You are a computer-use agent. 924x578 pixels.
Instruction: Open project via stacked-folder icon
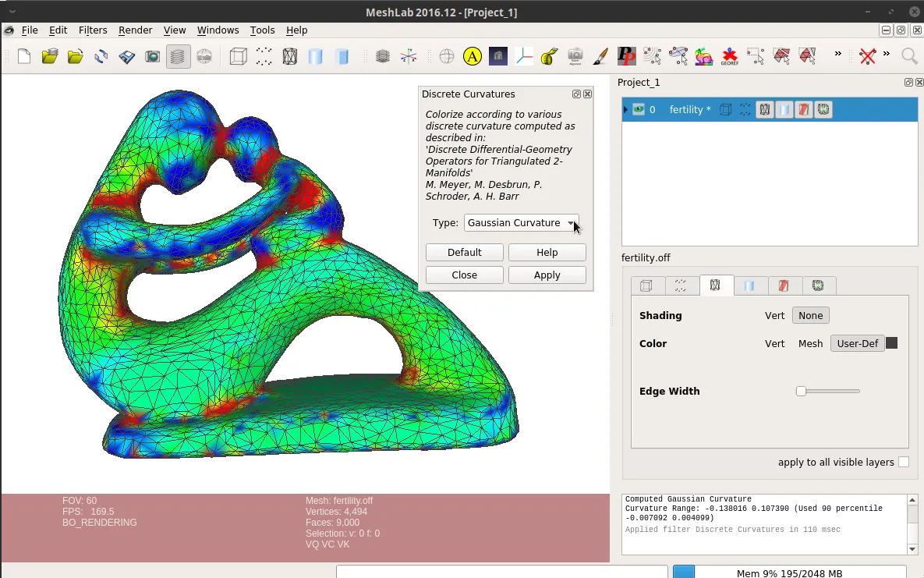[x=50, y=57]
